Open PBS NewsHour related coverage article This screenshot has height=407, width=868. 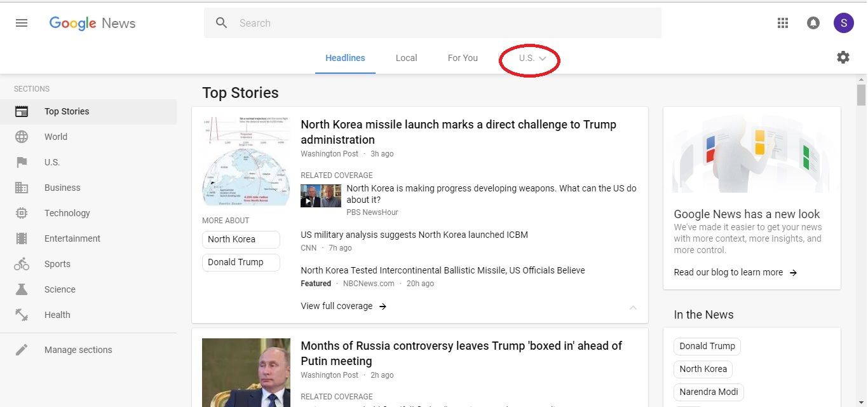coord(491,194)
